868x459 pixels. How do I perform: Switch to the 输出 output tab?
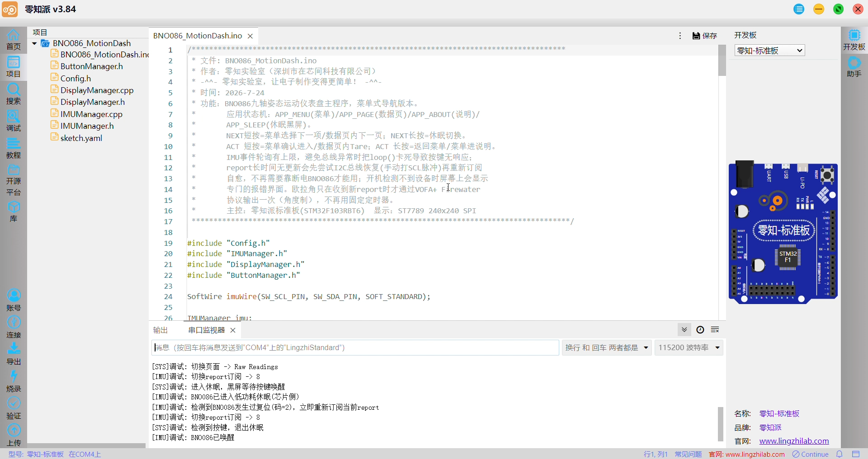160,330
